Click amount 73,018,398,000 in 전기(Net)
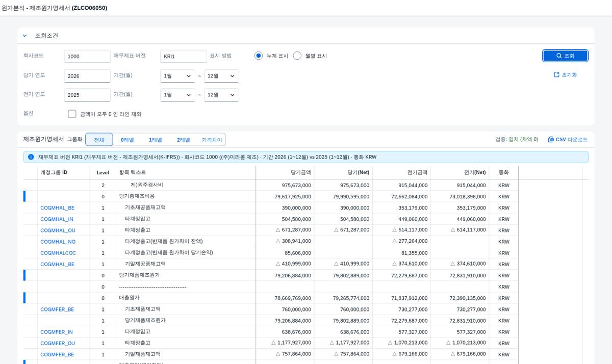 [468, 197]
